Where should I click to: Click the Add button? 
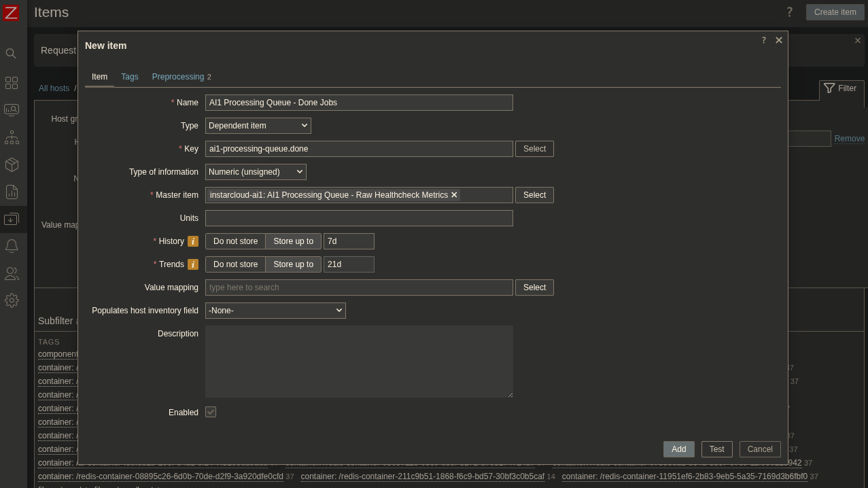[679, 449]
